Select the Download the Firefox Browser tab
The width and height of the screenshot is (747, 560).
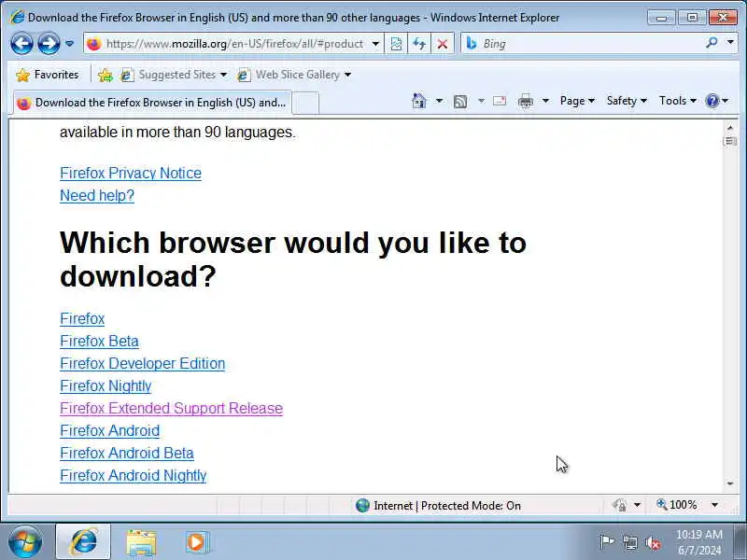(151, 103)
